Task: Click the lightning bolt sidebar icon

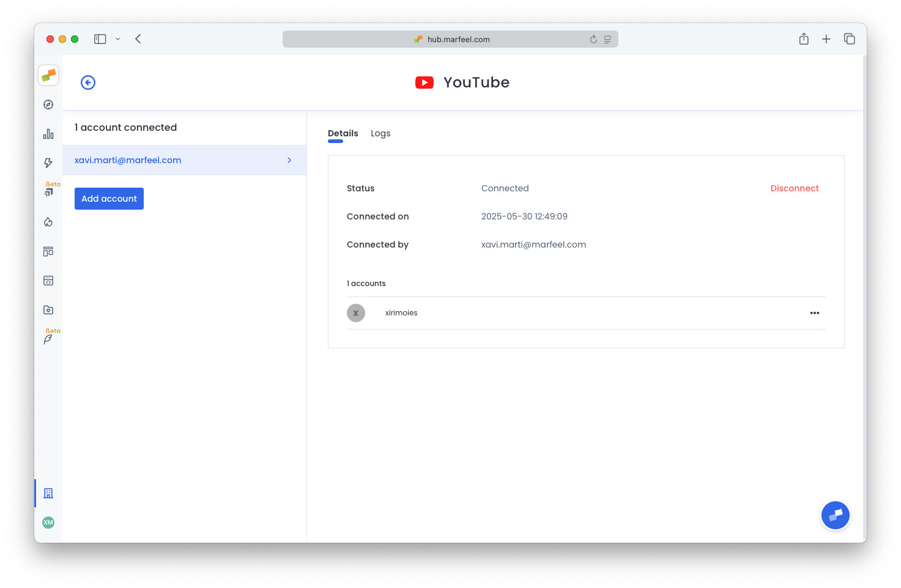Action: (48, 163)
